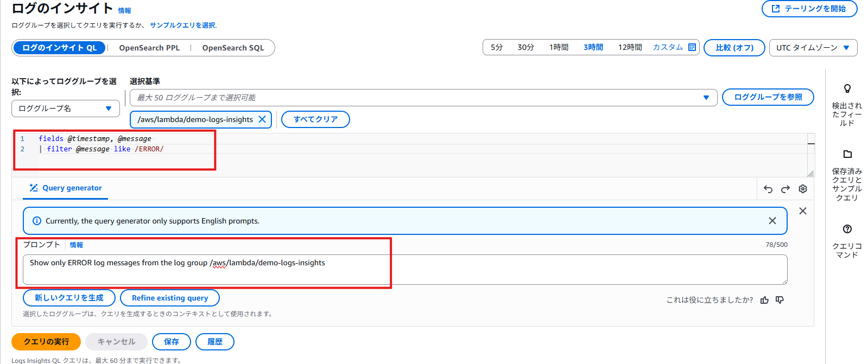Remove the /aws/lambda/demo-logs-insights log group tag
The width and height of the screenshot is (868, 364).
262,119
